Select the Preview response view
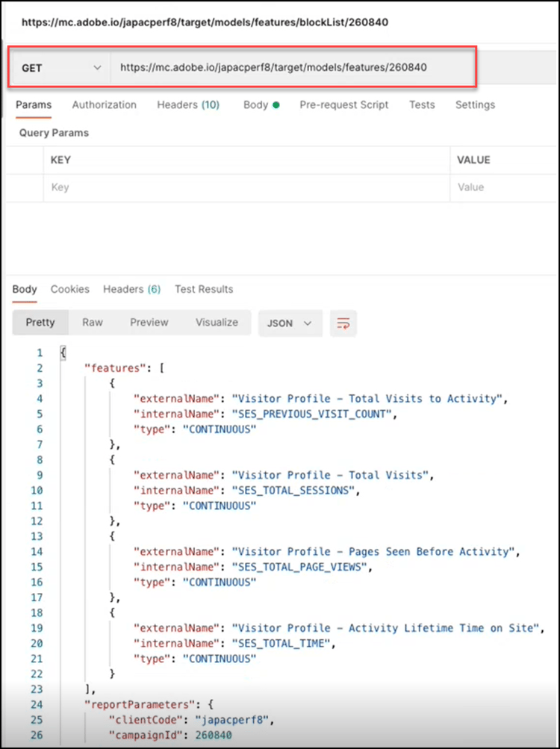 (149, 323)
